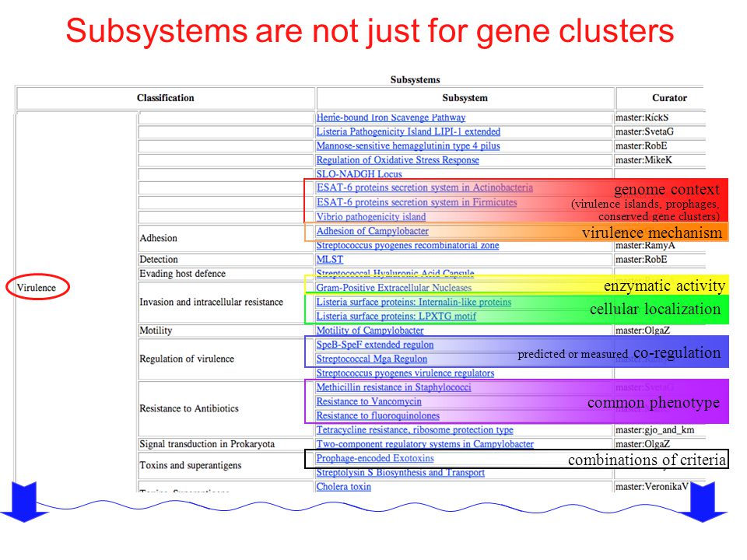Open Tetracycline resistance, ribosome protection type
This screenshot has width=747, height=560.
[x=415, y=430]
